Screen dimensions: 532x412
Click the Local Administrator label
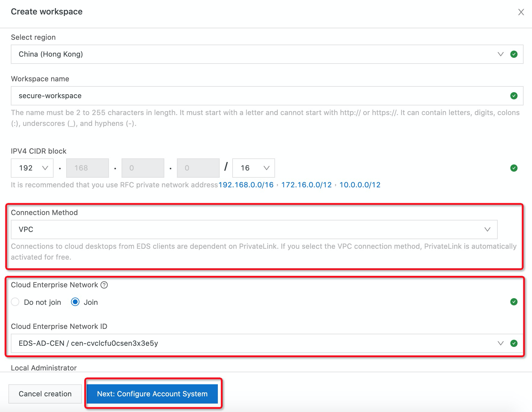click(x=44, y=368)
